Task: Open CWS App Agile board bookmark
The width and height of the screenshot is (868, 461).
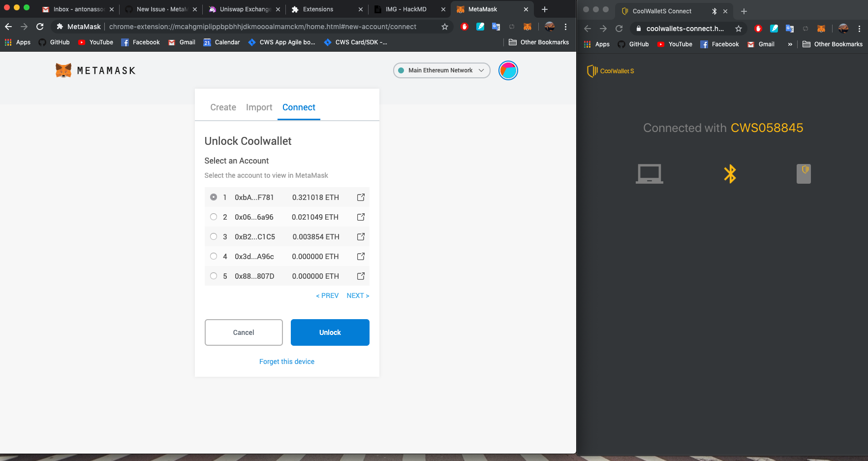Action: (x=281, y=42)
